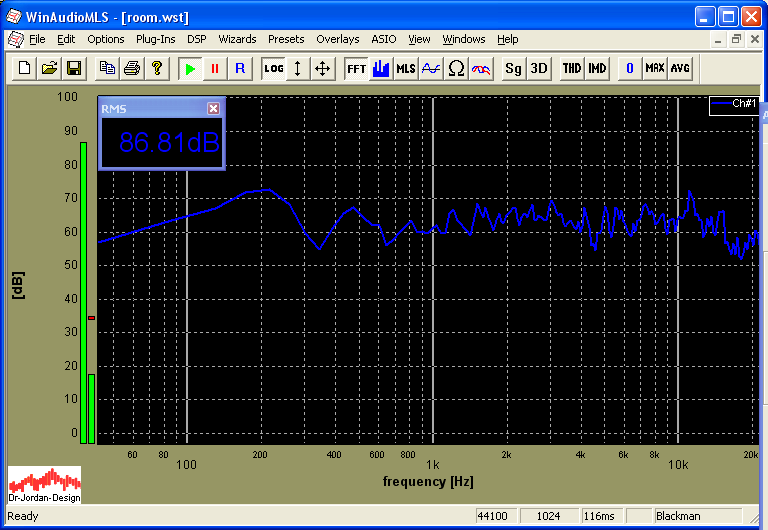
Task: Open the Wizards menu
Action: coord(237,39)
